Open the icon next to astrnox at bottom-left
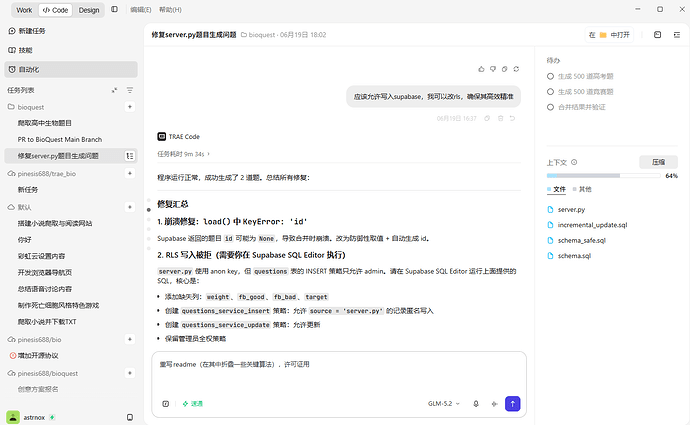 coord(130,417)
